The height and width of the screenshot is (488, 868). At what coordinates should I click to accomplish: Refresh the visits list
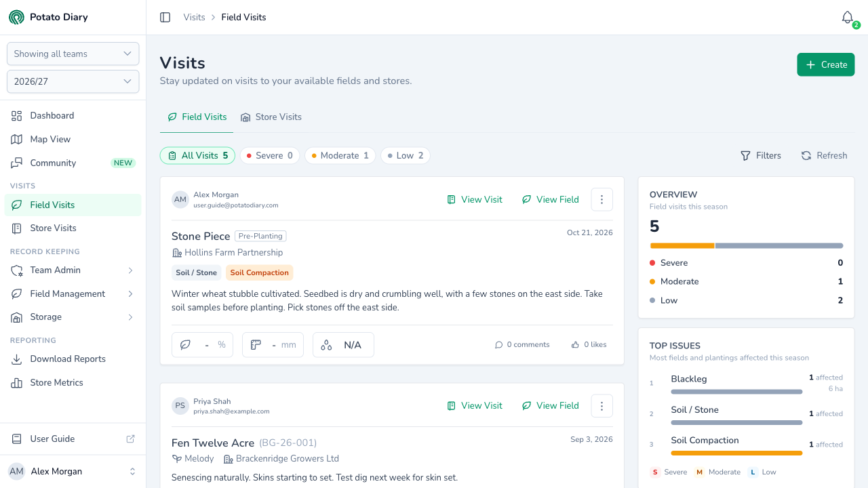[824, 156]
